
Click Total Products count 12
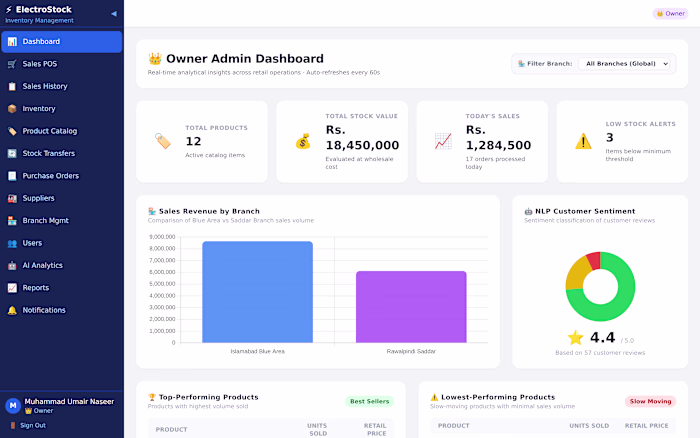coord(193,142)
